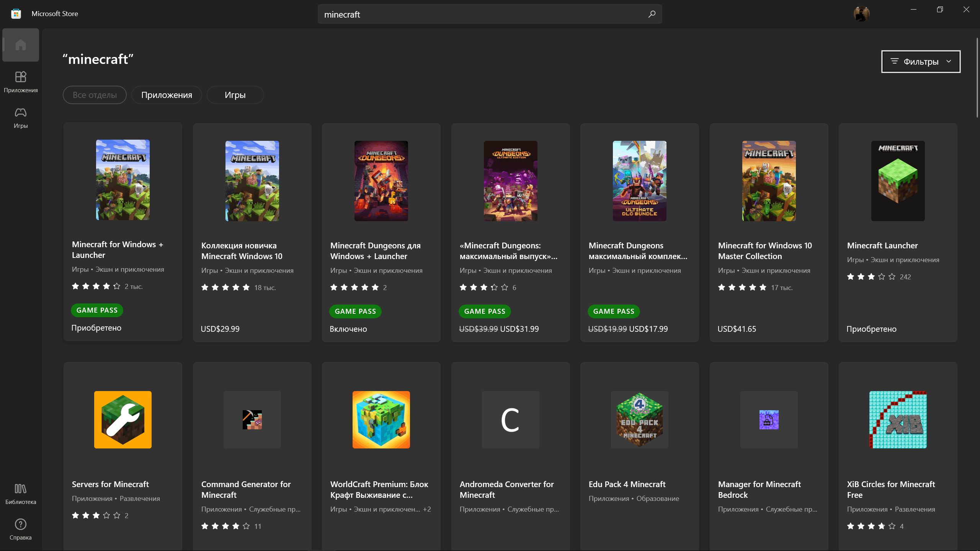Open XiB Circles for Minecraft Free title
Image resolution: width=980 pixels, height=551 pixels.
[x=891, y=490]
